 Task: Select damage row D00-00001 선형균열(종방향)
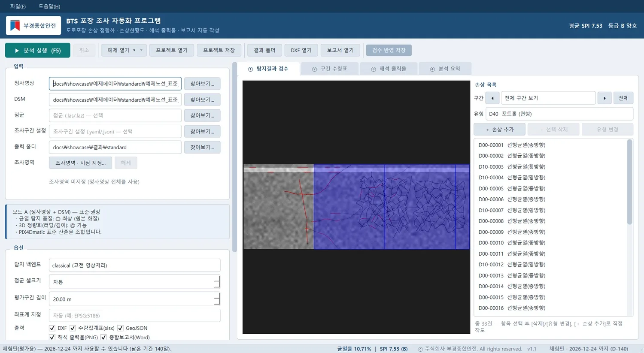pos(551,145)
